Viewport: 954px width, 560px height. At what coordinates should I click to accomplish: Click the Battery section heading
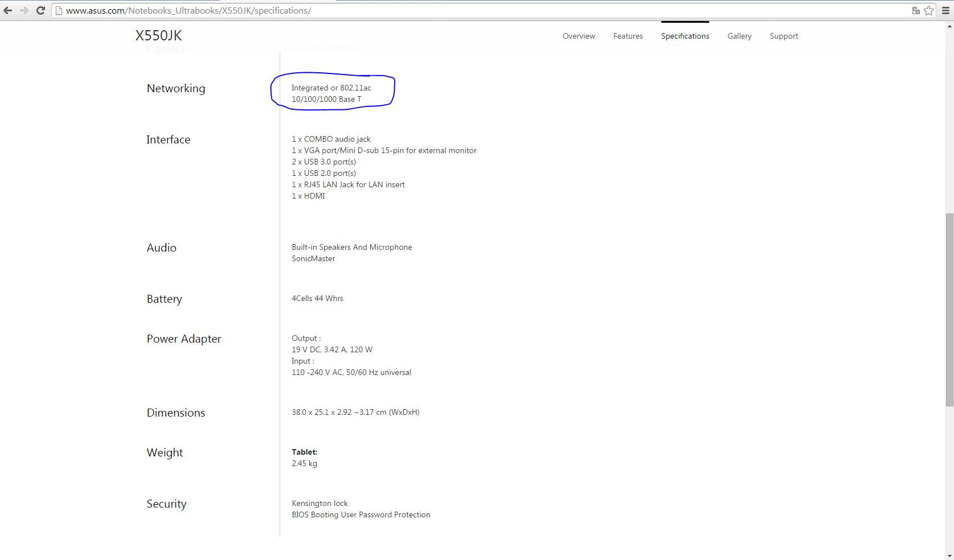click(165, 299)
